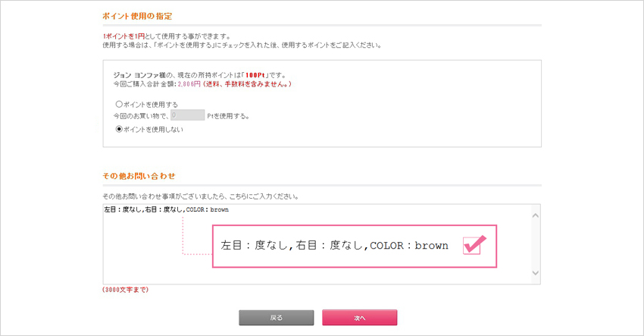Click the ポイント使用の指定 section heading
Viewport: 644px width, 336px height.
pos(137,17)
